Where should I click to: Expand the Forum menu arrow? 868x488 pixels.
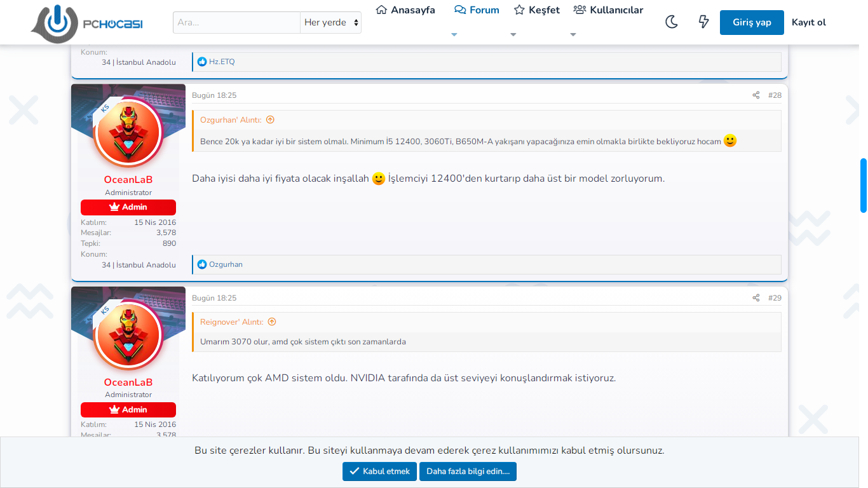[454, 35]
